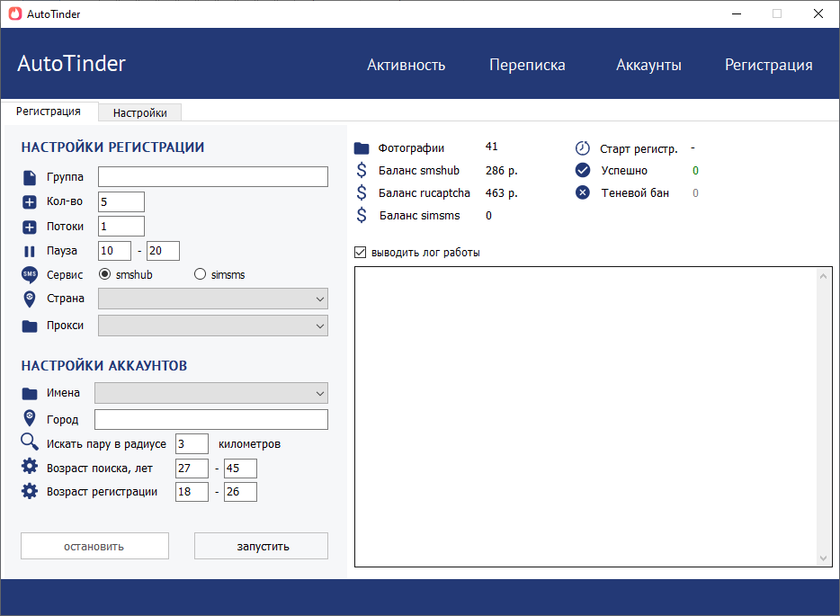The height and width of the screenshot is (616, 840).
Task: Click the SMS bubble icon beside Сервис
Action: pyautogui.click(x=30, y=275)
